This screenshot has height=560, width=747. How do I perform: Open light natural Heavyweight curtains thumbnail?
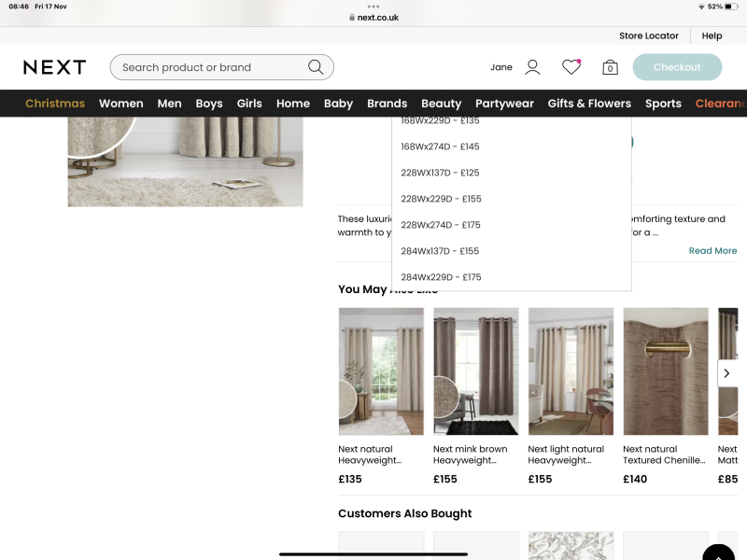571,371
